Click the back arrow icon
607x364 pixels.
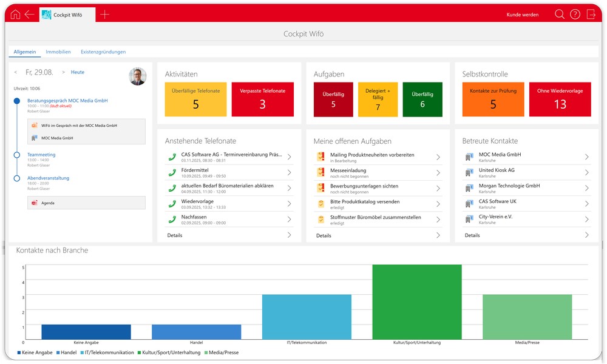point(29,15)
